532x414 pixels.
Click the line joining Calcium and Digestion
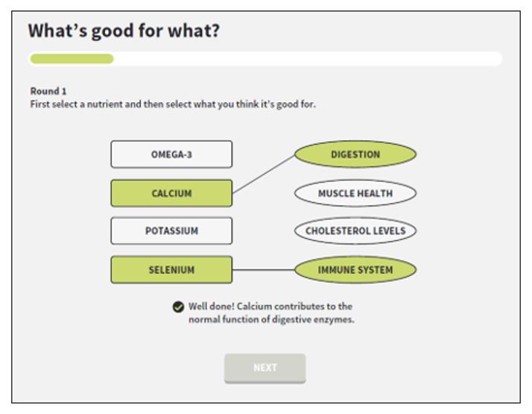coord(263,174)
